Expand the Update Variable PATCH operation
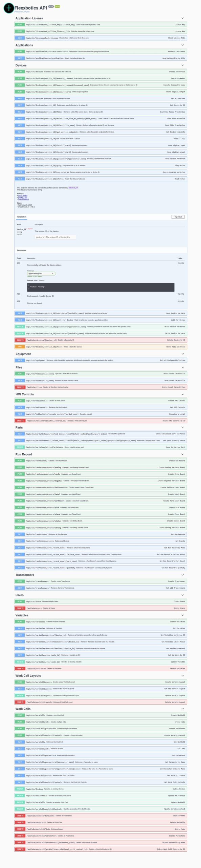The height and width of the screenshot is (868, 201). 100,662
